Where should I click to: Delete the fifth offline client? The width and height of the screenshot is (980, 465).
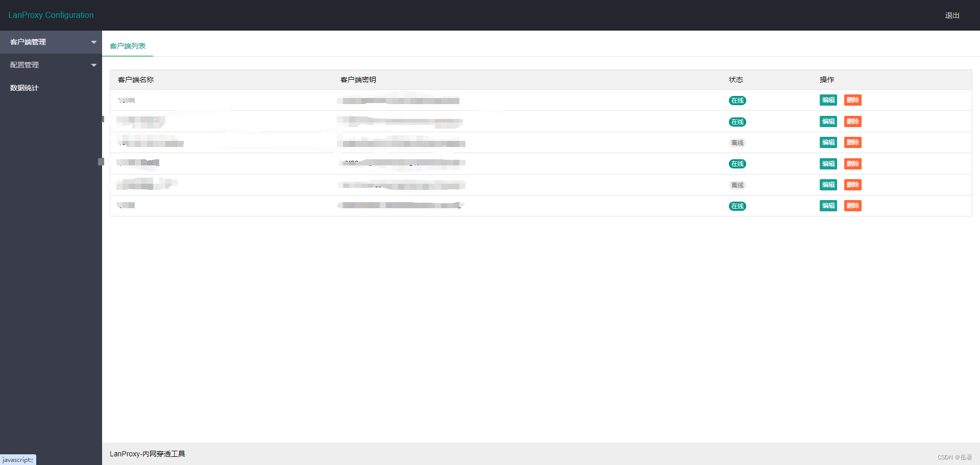tap(852, 185)
